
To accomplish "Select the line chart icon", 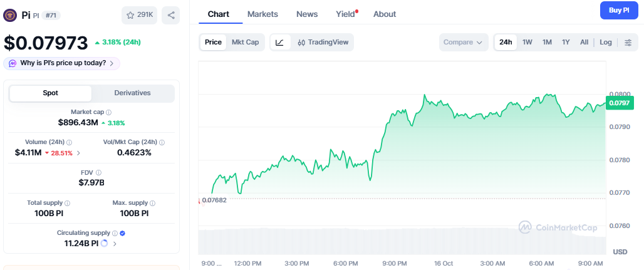I will pyautogui.click(x=279, y=43).
